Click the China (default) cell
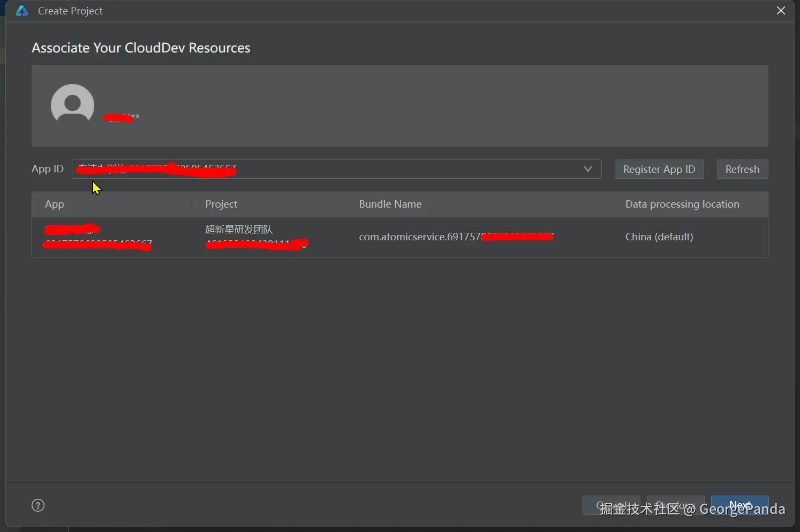The image size is (800, 532). 659,237
